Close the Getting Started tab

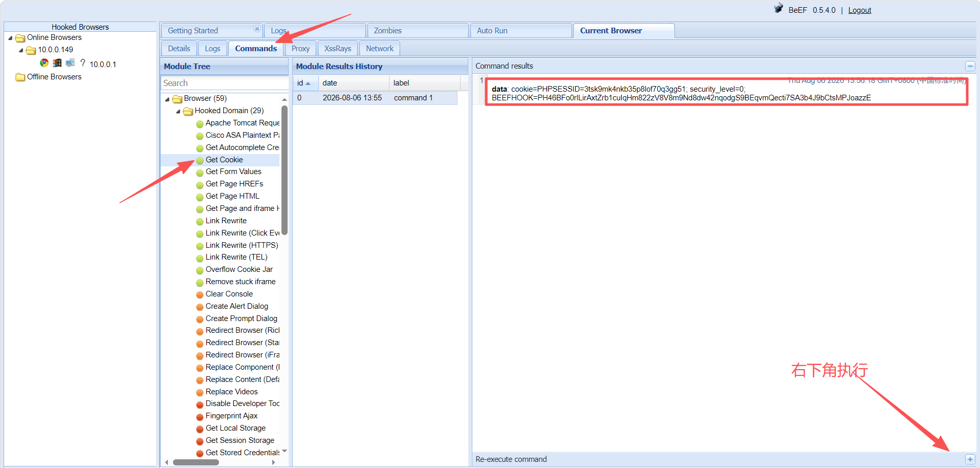tap(257, 29)
